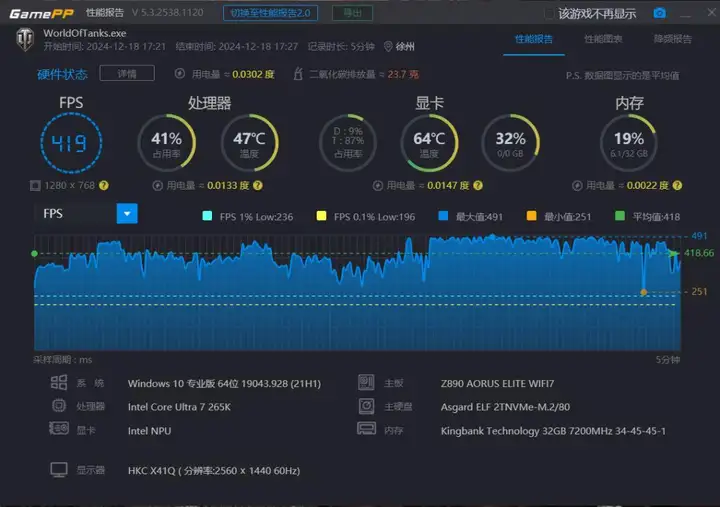720x507 pixels.
Task: Open the FPS chart type dropdown
Action: pos(127,214)
